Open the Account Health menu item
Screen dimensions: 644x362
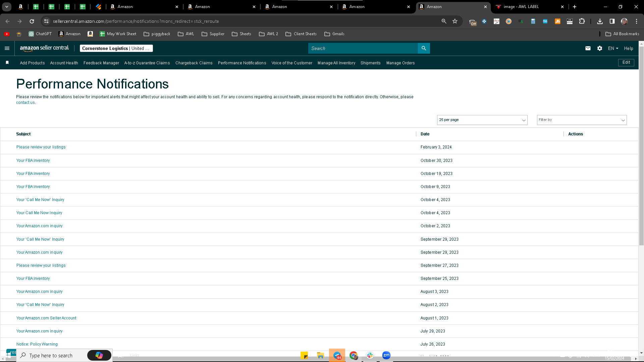click(x=64, y=63)
